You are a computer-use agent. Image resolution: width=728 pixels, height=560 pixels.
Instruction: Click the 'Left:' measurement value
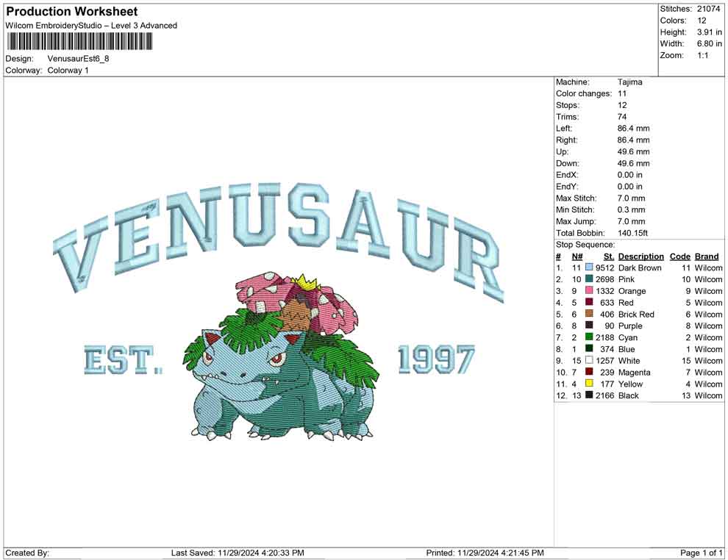coord(634,129)
